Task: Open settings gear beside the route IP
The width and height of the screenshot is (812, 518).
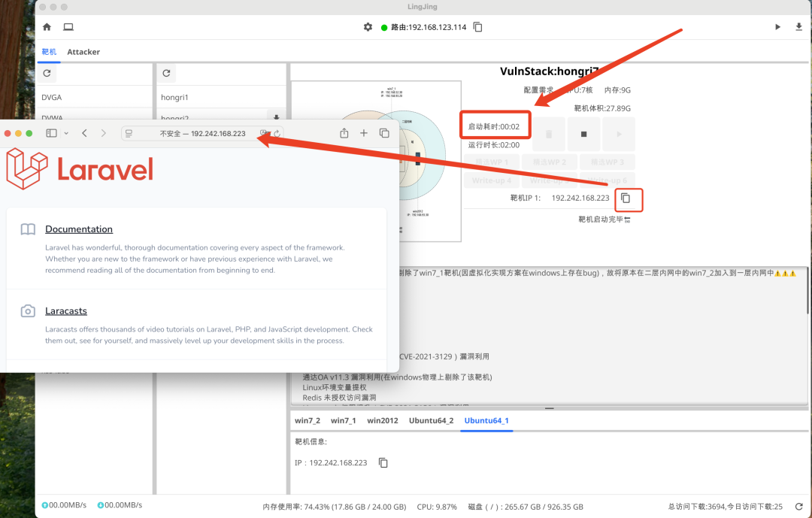Action: (368, 27)
